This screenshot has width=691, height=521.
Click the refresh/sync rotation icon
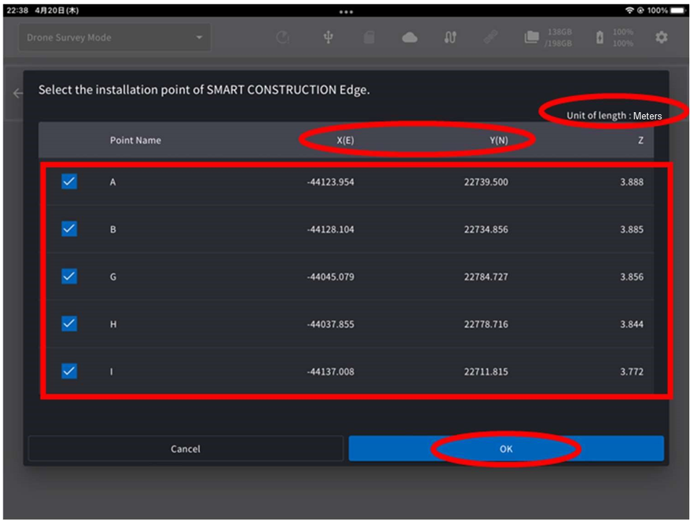(282, 37)
